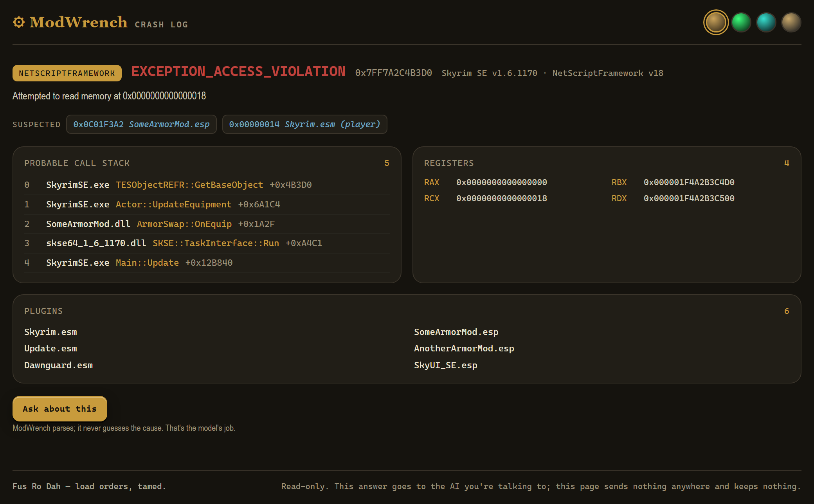
Task: Select the TESObjectREFR::GetBaseObject stack frame
Action: tap(207, 185)
